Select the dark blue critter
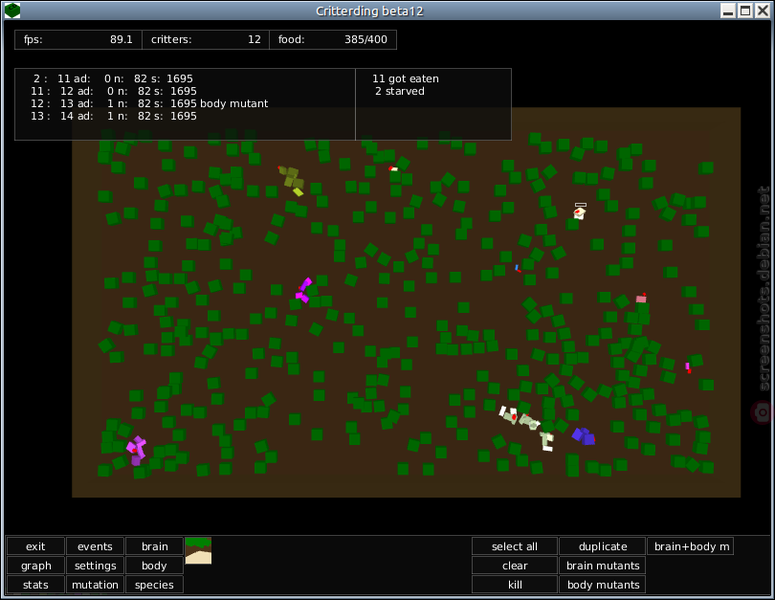The height and width of the screenshot is (600, 775). click(x=584, y=436)
